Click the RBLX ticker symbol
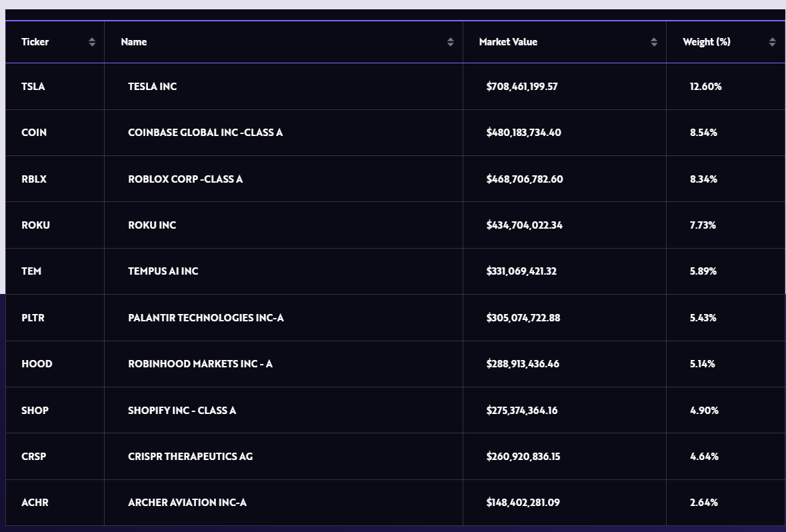 (34, 179)
